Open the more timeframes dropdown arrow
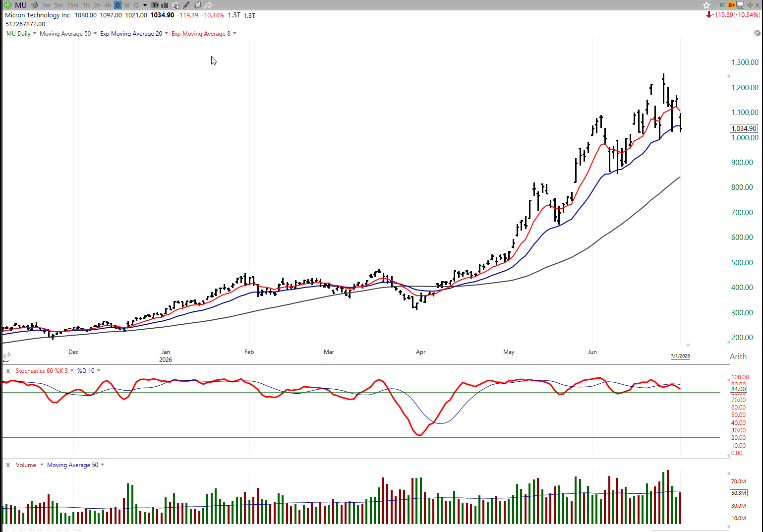This screenshot has height=532, width=763. 145,5
